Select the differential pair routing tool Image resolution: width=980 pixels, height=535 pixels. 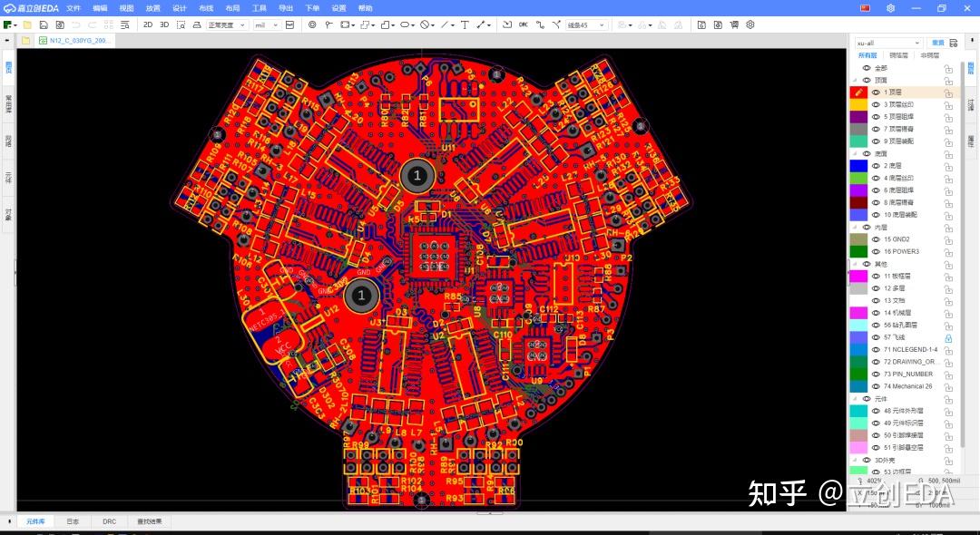click(555, 25)
